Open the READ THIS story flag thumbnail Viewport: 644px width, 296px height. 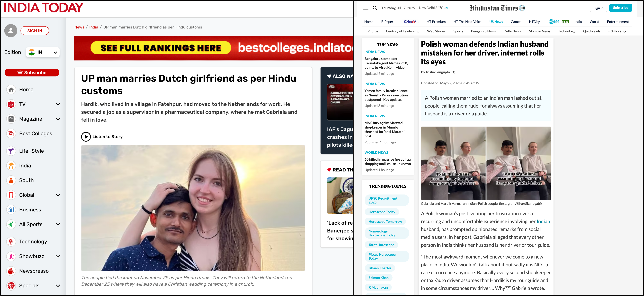pos(340,196)
